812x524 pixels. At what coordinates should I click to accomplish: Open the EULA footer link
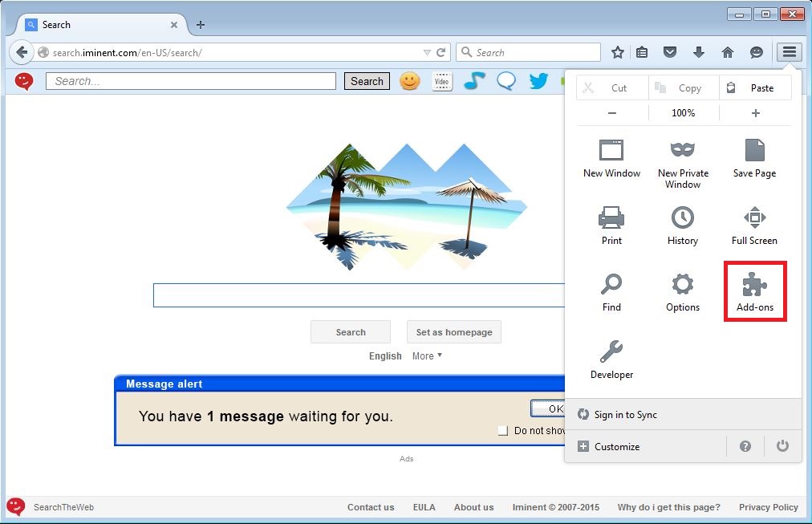pos(424,507)
